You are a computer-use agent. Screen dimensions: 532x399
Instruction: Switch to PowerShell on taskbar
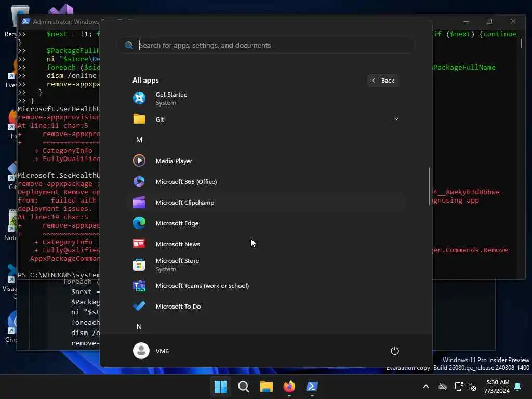click(x=312, y=387)
